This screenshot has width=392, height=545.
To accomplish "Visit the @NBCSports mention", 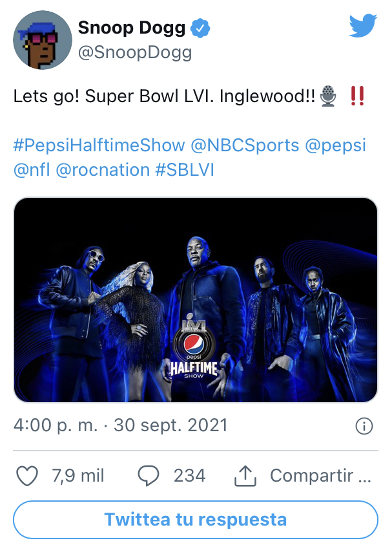I will [x=245, y=145].
